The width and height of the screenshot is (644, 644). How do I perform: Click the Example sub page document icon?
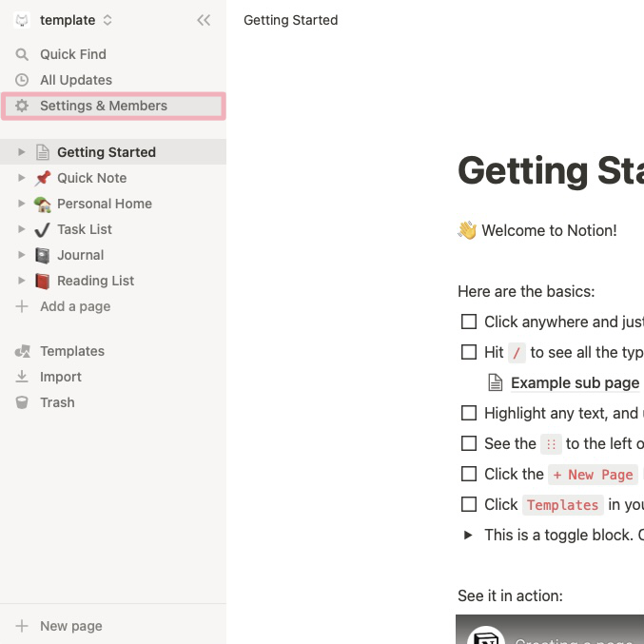[x=496, y=382]
